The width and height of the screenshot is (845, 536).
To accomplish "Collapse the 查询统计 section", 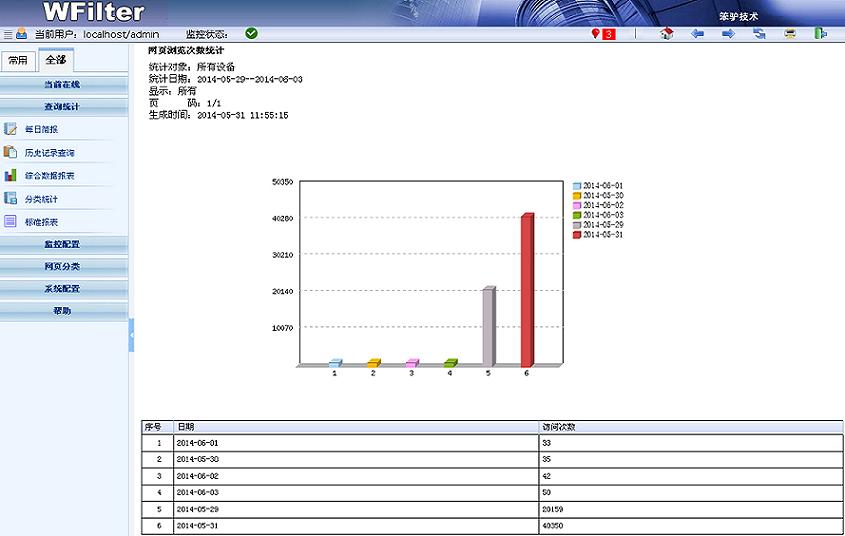I will tap(63, 106).
